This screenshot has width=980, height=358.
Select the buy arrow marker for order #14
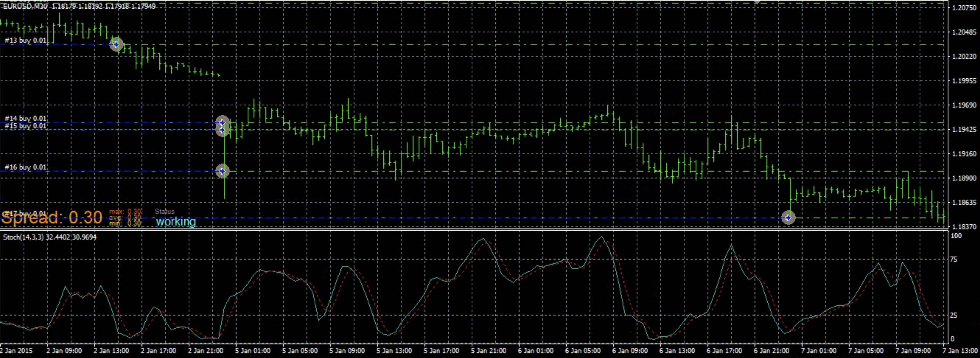(x=223, y=122)
